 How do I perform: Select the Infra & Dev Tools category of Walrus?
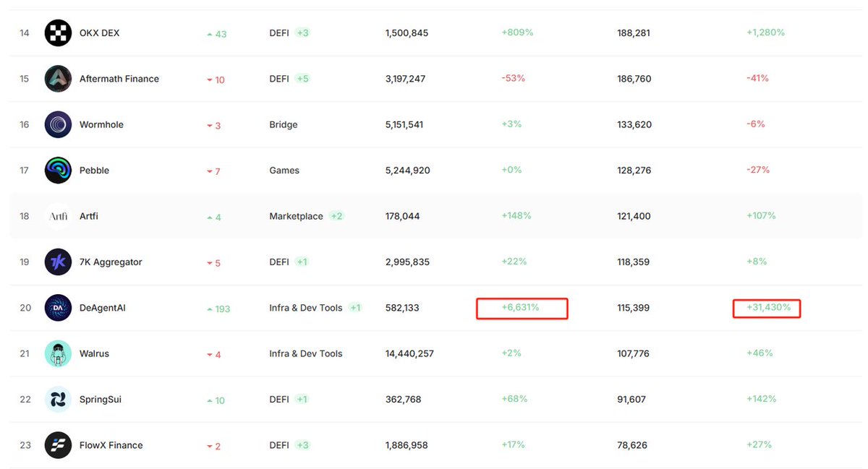(306, 353)
